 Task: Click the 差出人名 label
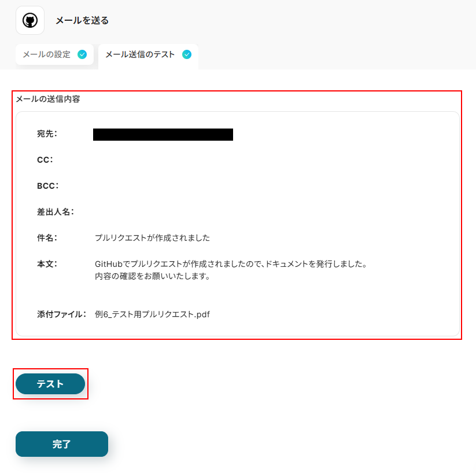point(56,212)
